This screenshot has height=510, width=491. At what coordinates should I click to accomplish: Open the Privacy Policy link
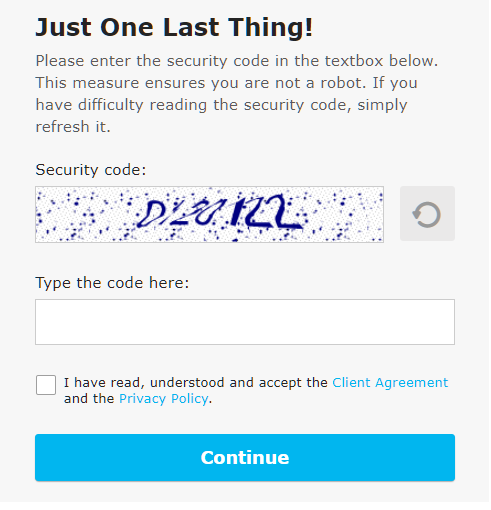tap(164, 400)
